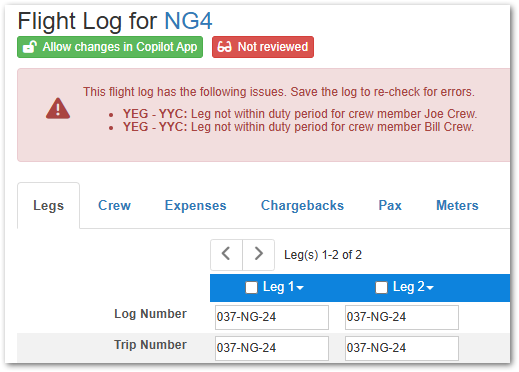Click Leg 2 Trip Number field
Image resolution: width=519 pixels, height=372 pixels.
click(402, 348)
